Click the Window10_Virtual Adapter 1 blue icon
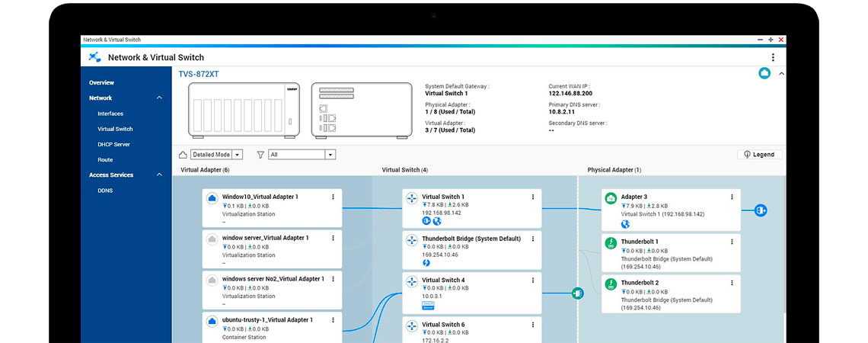 [x=212, y=198]
